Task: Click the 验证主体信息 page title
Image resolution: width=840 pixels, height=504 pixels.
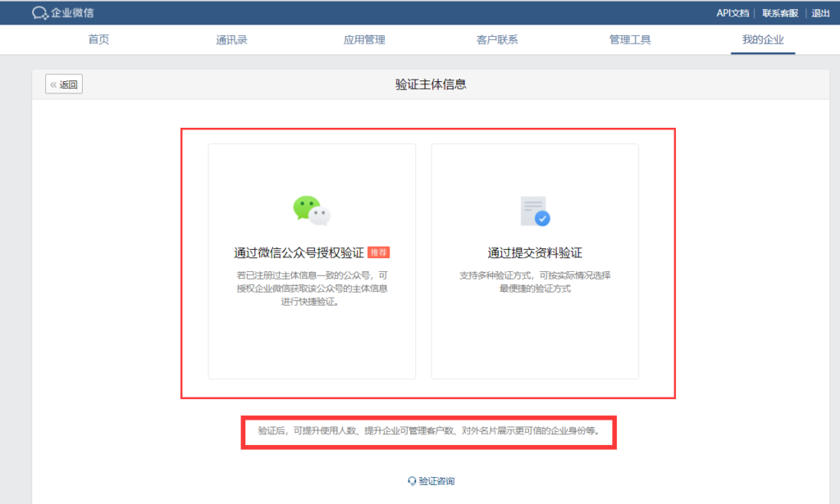Action: [x=431, y=84]
